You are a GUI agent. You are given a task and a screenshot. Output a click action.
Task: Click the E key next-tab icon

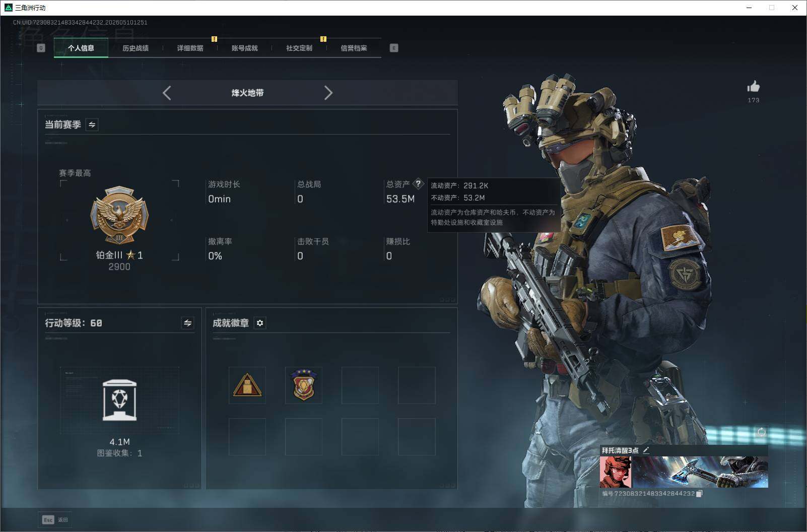point(394,48)
